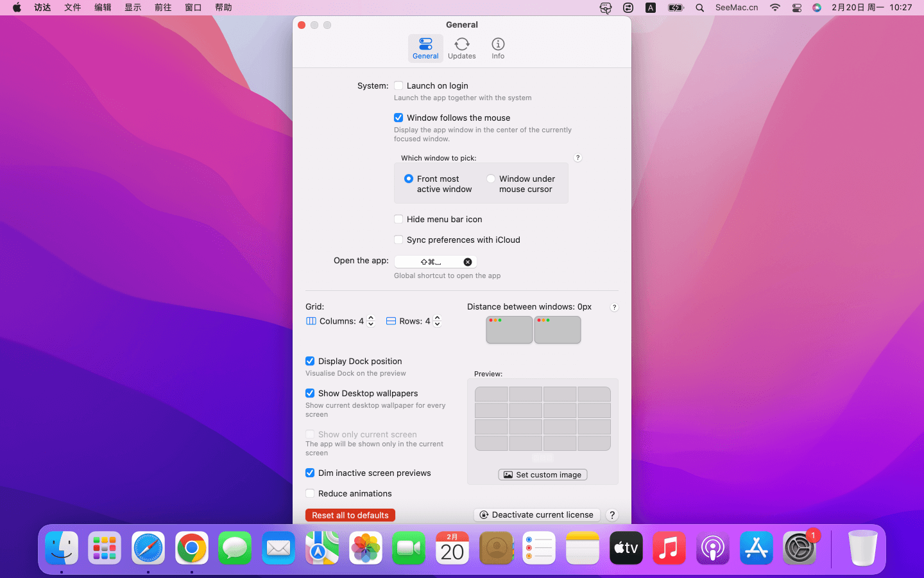
Task: Open Spotlight search in menu bar
Action: pos(700,8)
